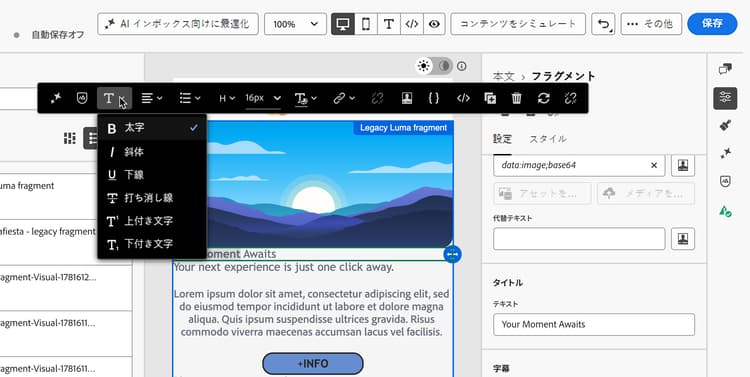This screenshot has height=377, width=750.
Task: Toggle the light/dark mode switch
Action: click(x=434, y=66)
